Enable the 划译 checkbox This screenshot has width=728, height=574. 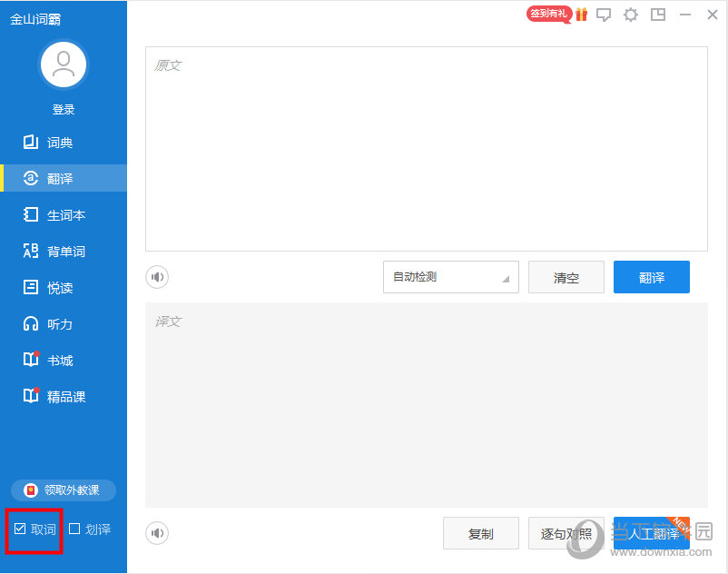pos(74,529)
